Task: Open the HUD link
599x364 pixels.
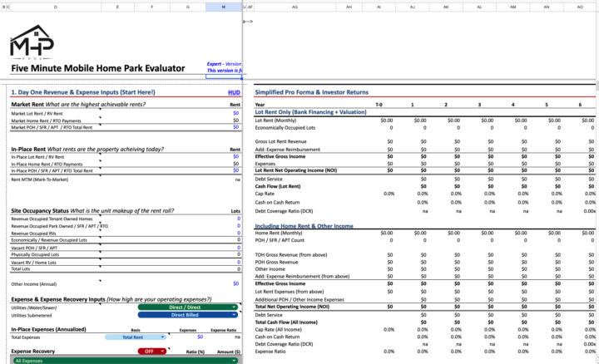Action: pos(234,92)
